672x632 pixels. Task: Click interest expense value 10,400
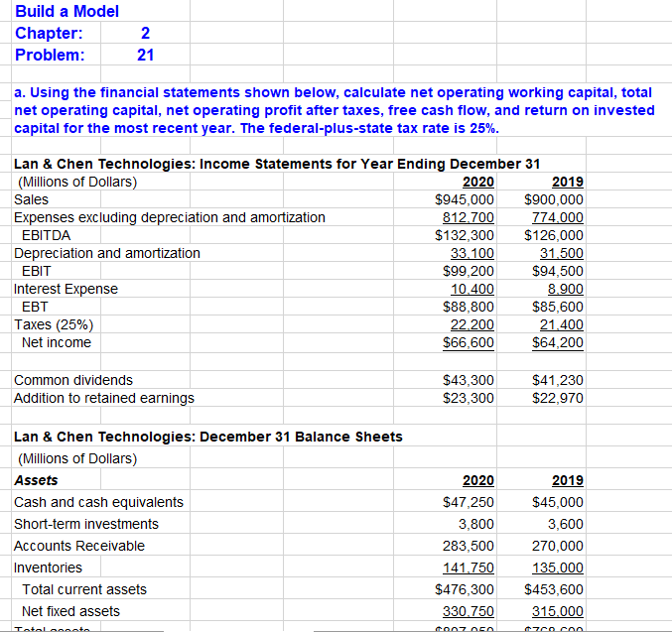click(471, 289)
